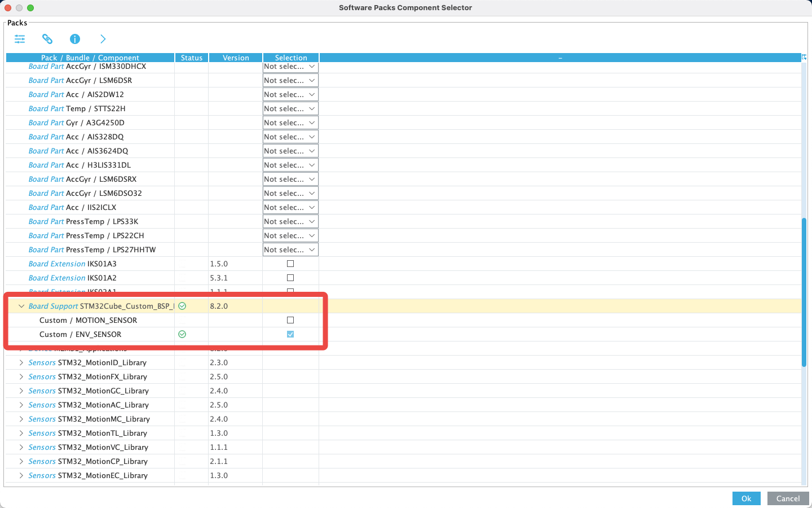Viewport: 812px width, 508px height.
Task: Uncheck the Custom / ENV_SENSOR checkbox
Action: point(290,334)
